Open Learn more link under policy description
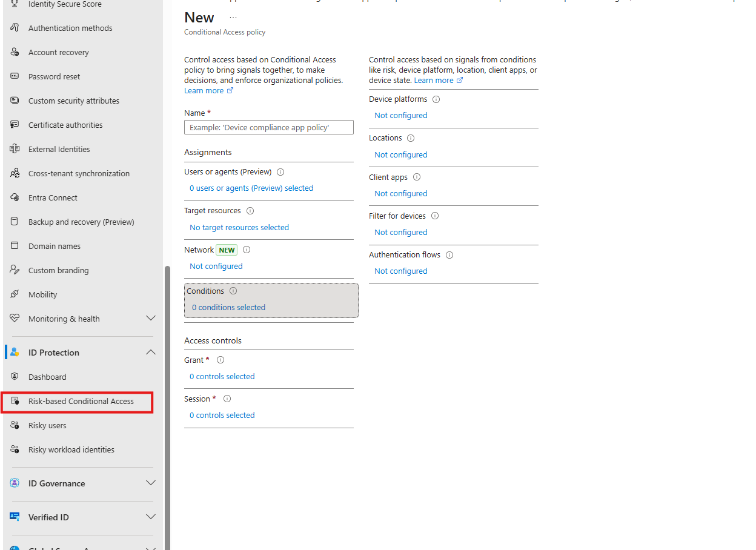The width and height of the screenshot is (756, 550). pos(208,90)
